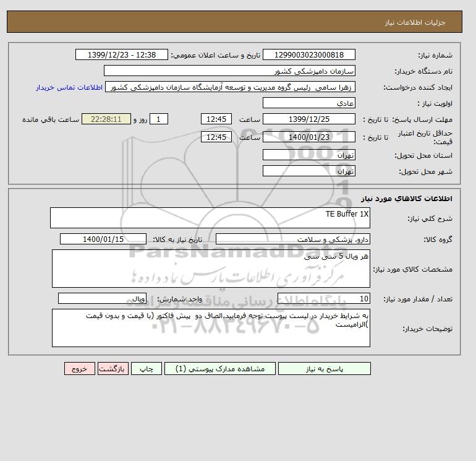Viewport: 476px width, 461px height.
Task: Click the ساعت باقی مانده text
Action: 51,119
